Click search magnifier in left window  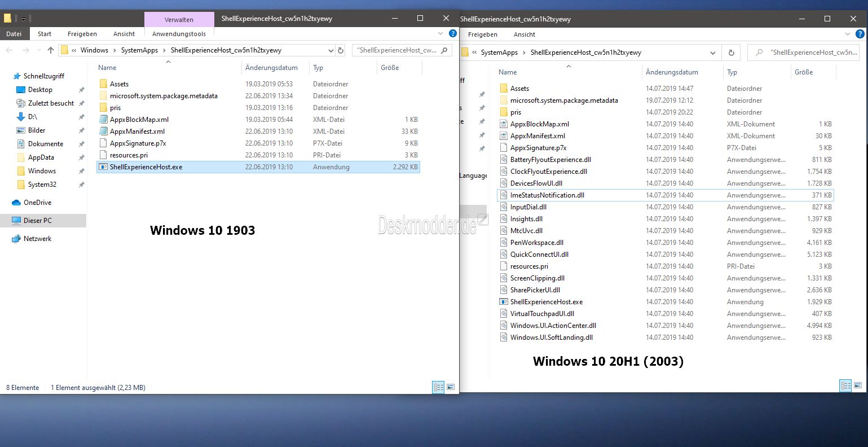(444, 50)
